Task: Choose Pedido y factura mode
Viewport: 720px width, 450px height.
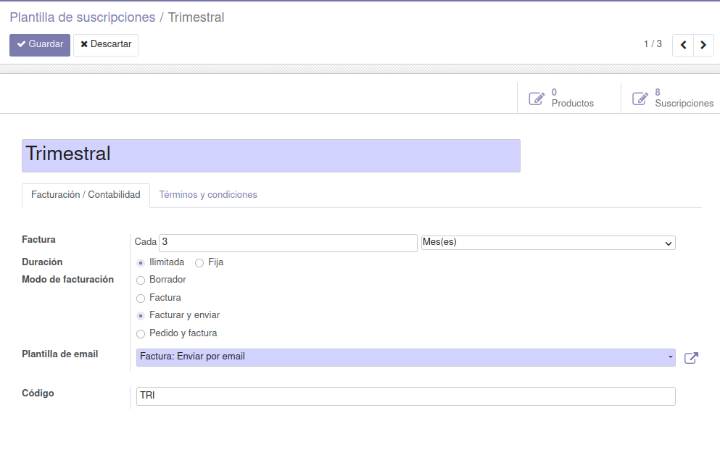Action: coord(141,333)
